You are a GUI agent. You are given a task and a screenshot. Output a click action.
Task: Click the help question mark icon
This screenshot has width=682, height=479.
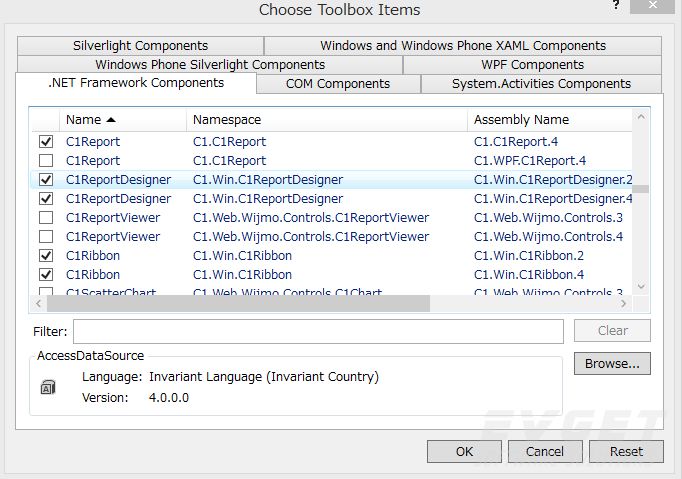pyautogui.click(x=616, y=5)
